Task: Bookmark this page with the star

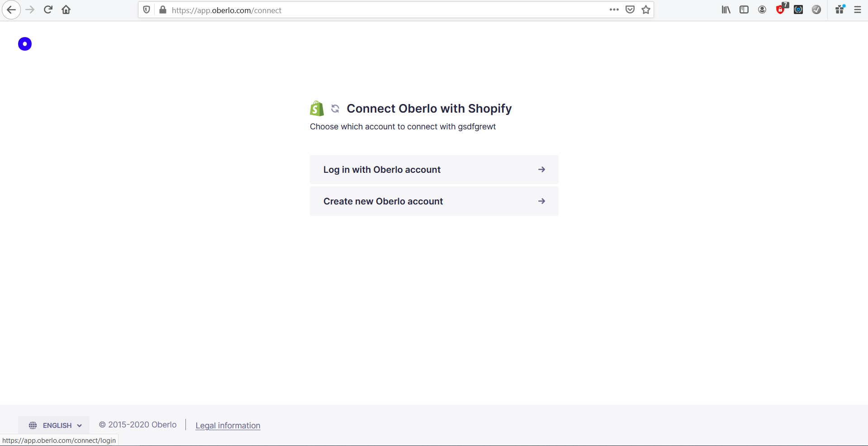Action: [x=646, y=9]
